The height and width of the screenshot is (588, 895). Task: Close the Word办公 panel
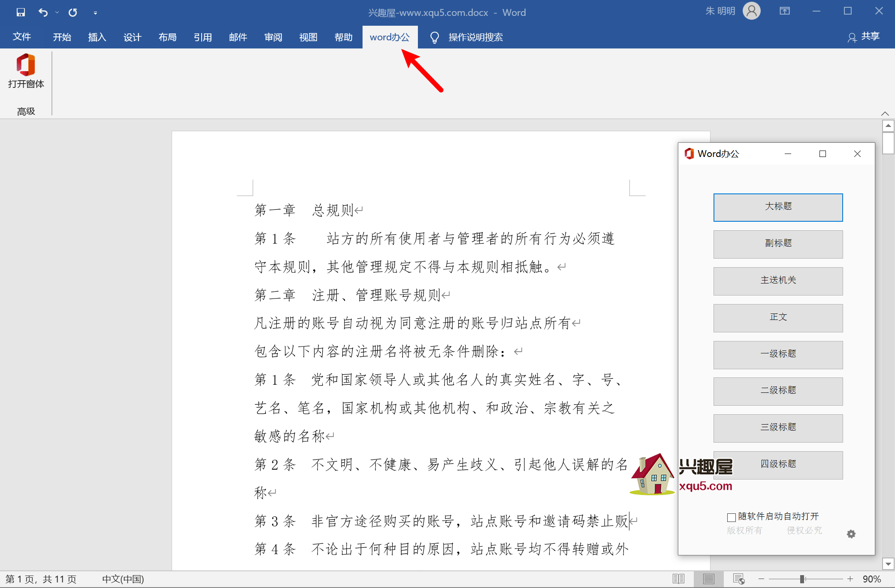(857, 154)
